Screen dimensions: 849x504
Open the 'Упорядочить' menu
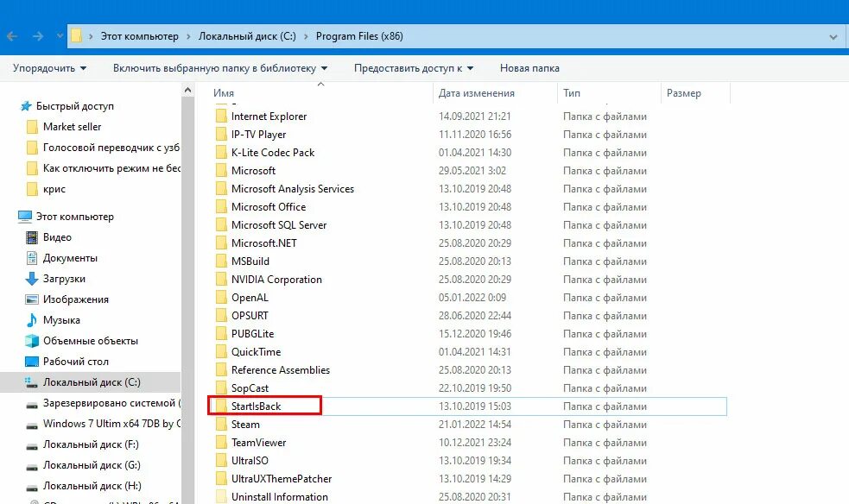pyautogui.click(x=49, y=68)
